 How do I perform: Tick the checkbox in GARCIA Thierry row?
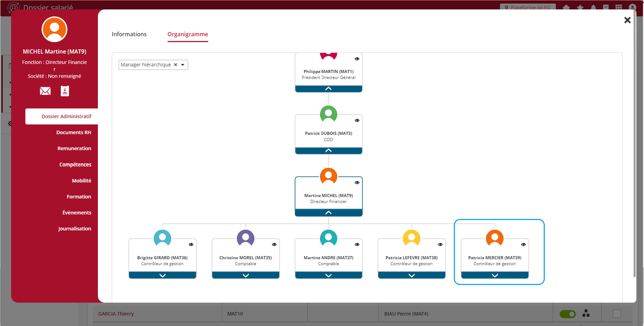(x=617, y=314)
